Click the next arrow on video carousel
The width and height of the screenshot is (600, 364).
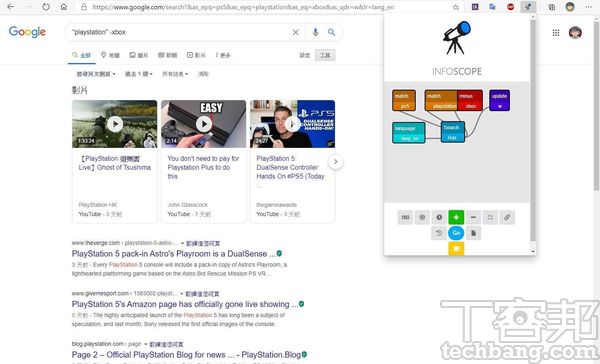tap(336, 162)
